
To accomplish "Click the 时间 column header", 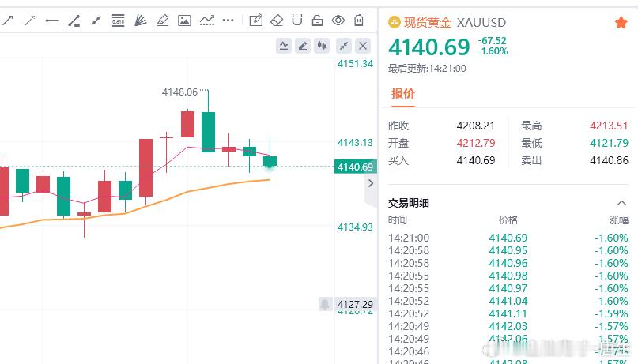I will 398,220.
